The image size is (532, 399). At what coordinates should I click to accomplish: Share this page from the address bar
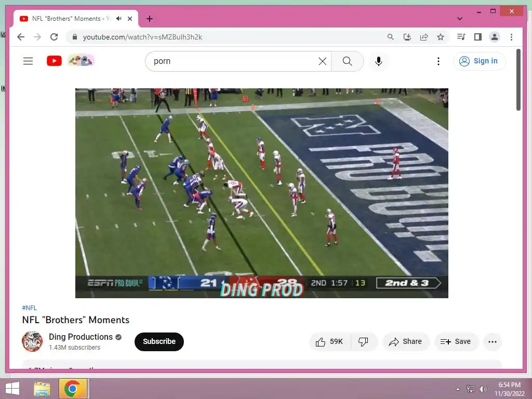pyautogui.click(x=424, y=37)
